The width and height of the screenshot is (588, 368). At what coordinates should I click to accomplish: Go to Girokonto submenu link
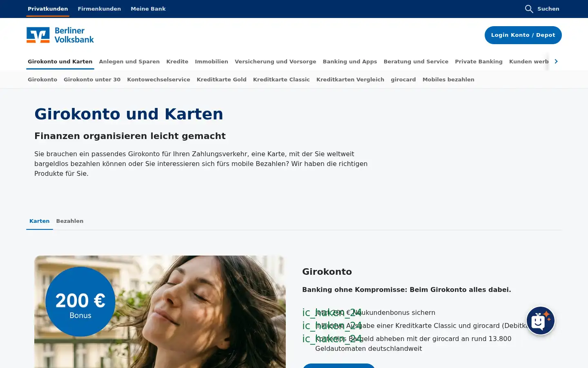pyautogui.click(x=42, y=79)
